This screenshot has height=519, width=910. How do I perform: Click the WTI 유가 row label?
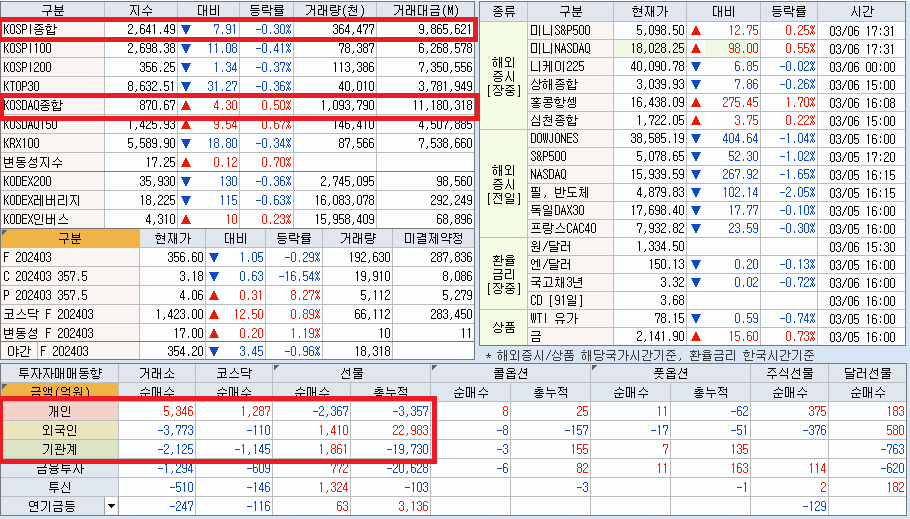pyautogui.click(x=554, y=319)
